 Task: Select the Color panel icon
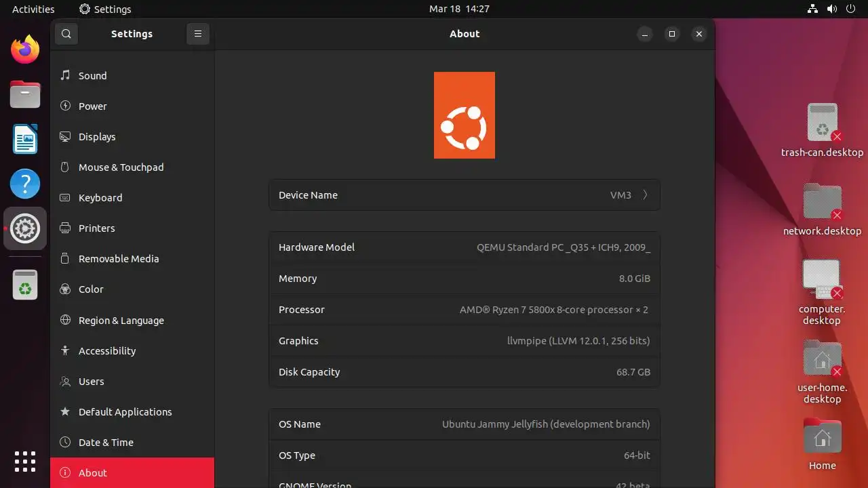[x=65, y=289]
